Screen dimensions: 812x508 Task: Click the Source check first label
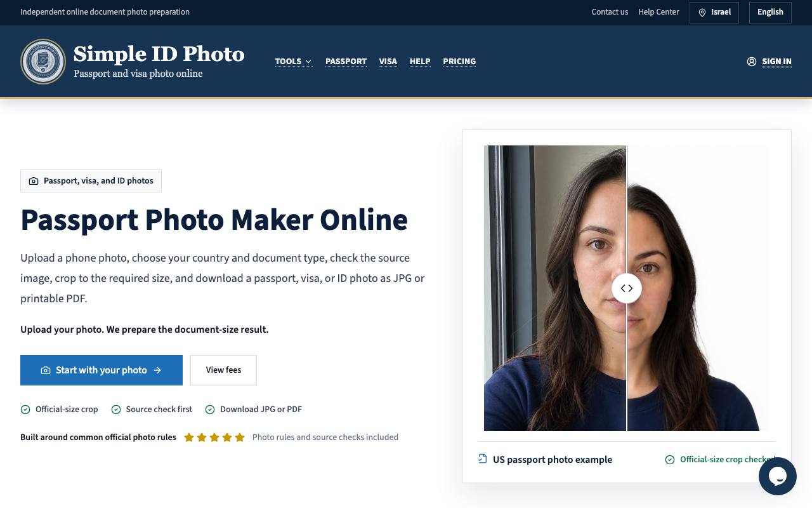[159, 410]
